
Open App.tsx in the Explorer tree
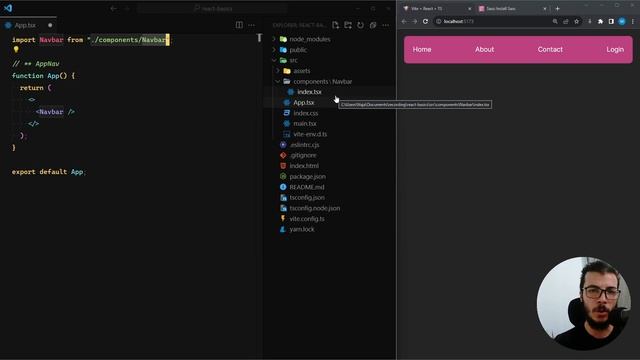[x=304, y=102]
